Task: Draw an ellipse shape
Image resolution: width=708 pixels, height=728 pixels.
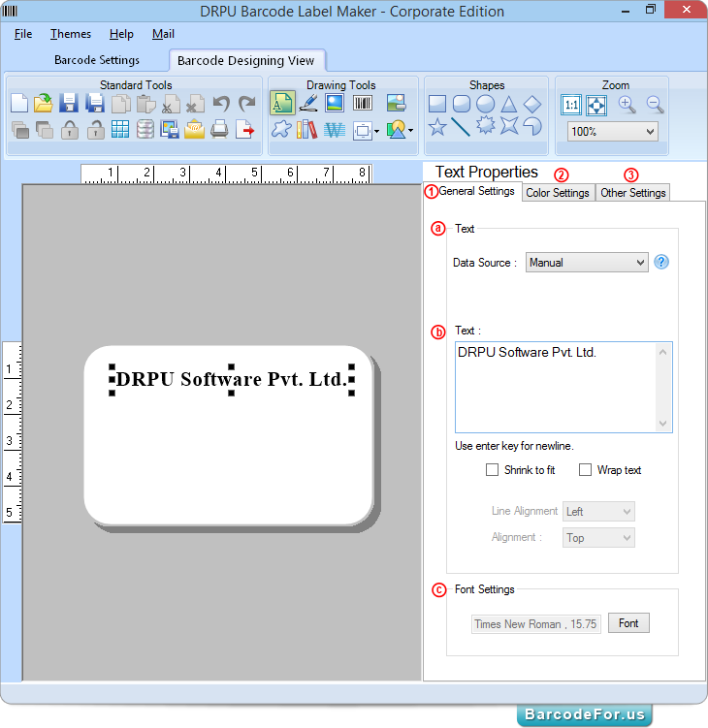Action: click(x=485, y=104)
